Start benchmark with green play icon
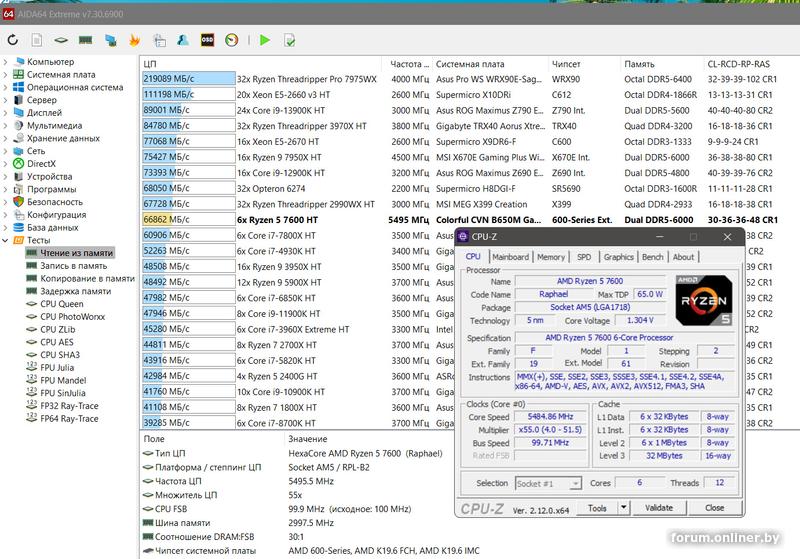The width and height of the screenshot is (800, 559). point(265,40)
